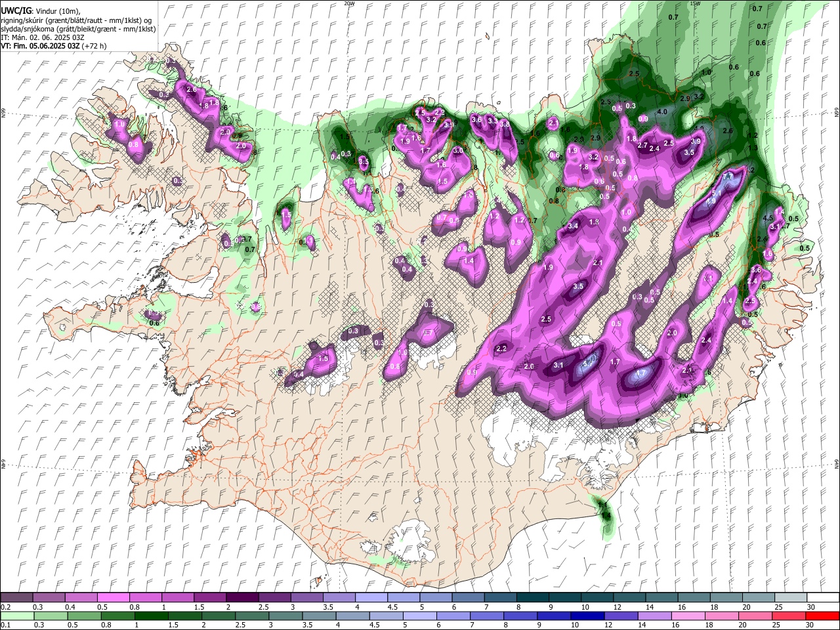The width and height of the screenshot is (840, 630).
Task: Select the 7 steel blue snow legend swatch
Action: click(501, 598)
